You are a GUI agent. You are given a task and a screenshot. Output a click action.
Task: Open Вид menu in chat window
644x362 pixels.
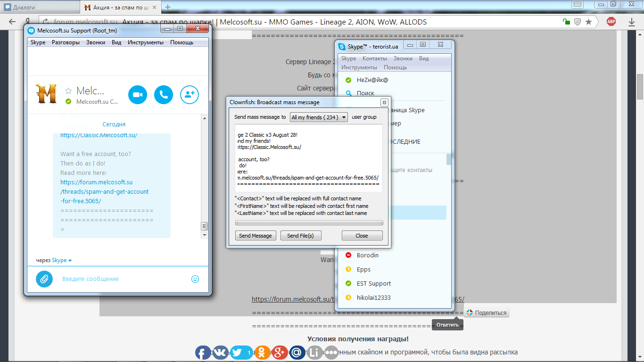pyautogui.click(x=116, y=42)
